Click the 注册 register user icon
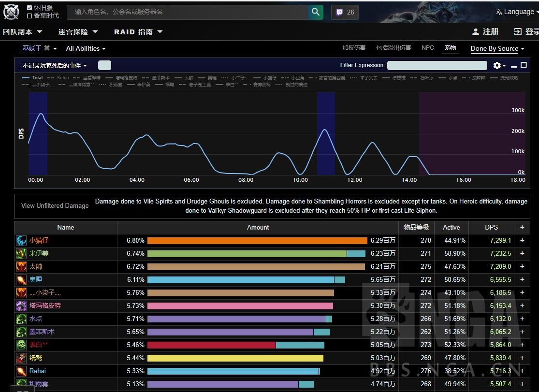This screenshot has width=539, height=392. click(475, 32)
